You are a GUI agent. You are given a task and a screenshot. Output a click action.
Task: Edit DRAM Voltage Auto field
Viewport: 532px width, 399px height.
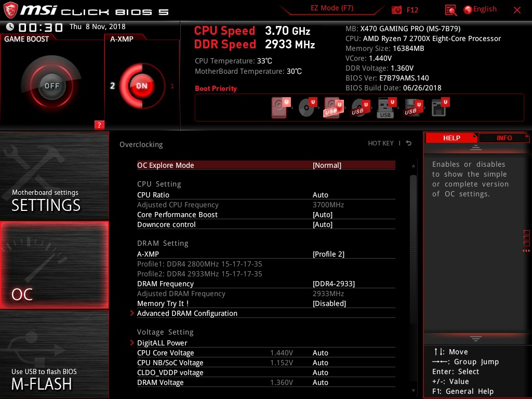click(320, 382)
